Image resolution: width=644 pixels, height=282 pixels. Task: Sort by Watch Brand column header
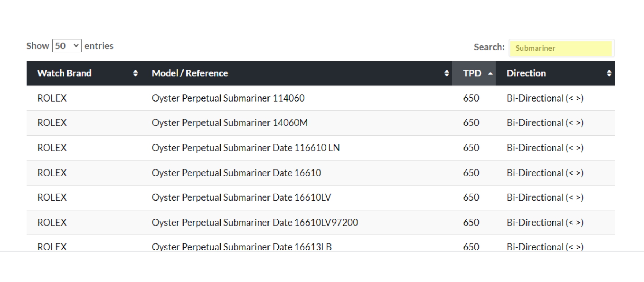pyautogui.click(x=64, y=73)
